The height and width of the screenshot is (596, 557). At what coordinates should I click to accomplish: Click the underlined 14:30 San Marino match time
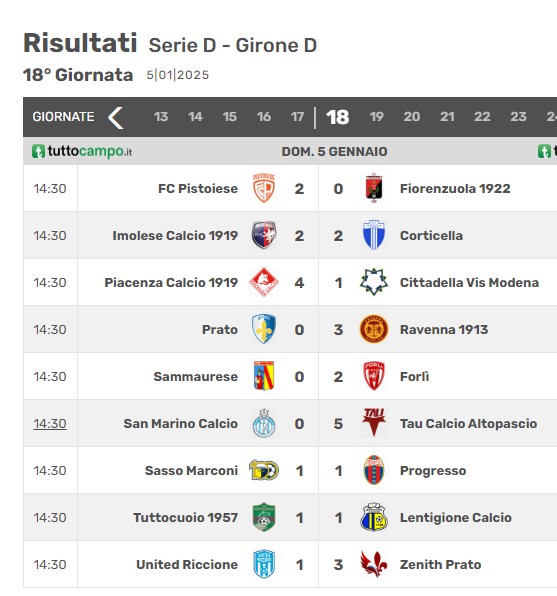point(50,423)
